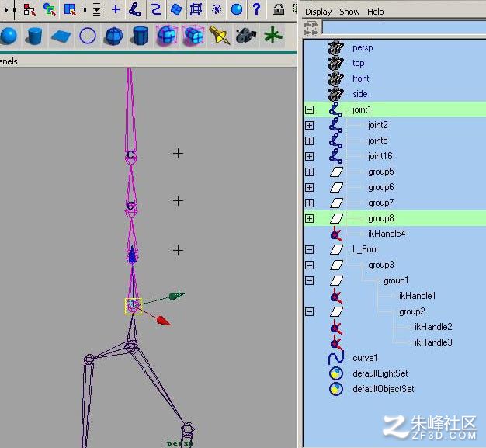Viewport: 486px width, 448px height.
Task: Expand the joint16 node
Action: [x=309, y=156]
